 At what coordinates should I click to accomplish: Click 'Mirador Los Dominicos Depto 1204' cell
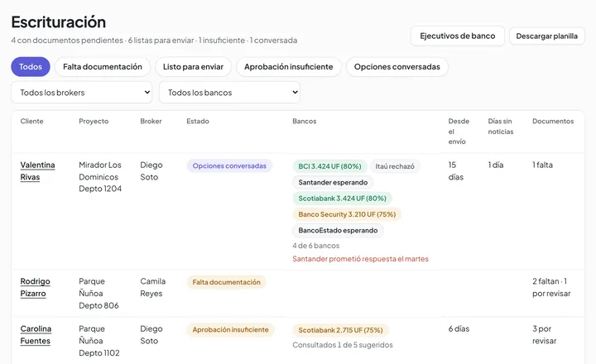click(100, 177)
